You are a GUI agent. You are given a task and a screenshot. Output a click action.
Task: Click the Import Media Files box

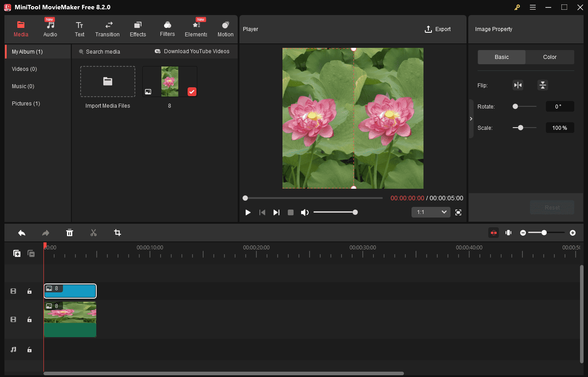coord(108,82)
